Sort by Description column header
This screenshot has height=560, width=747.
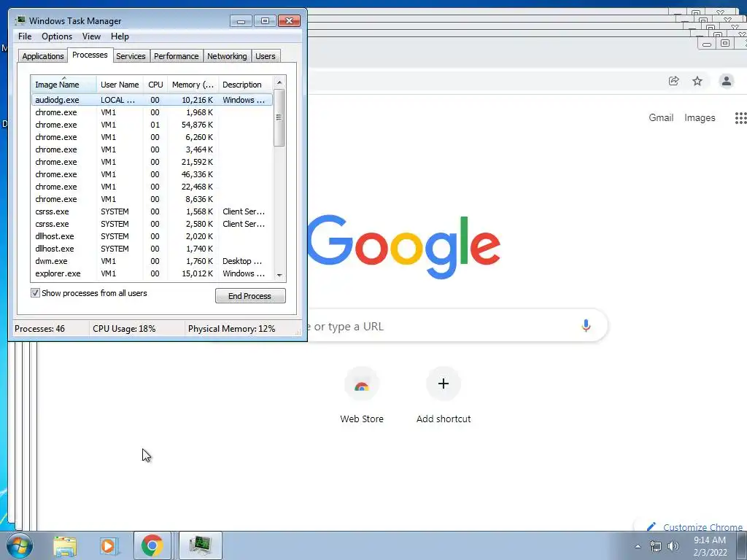[x=245, y=85]
